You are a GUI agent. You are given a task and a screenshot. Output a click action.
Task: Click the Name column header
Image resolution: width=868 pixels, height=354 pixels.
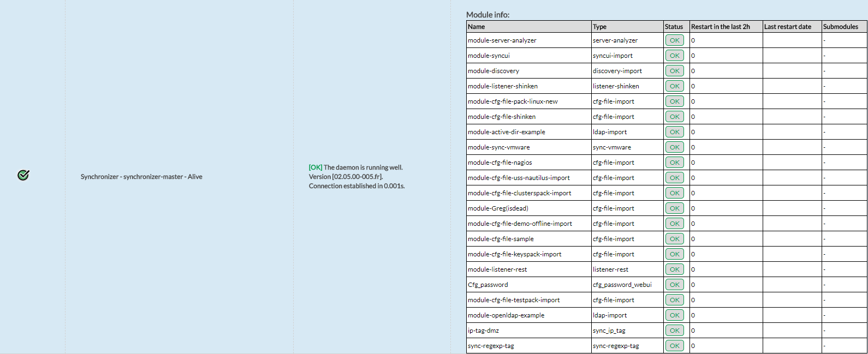[x=476, y=27]
